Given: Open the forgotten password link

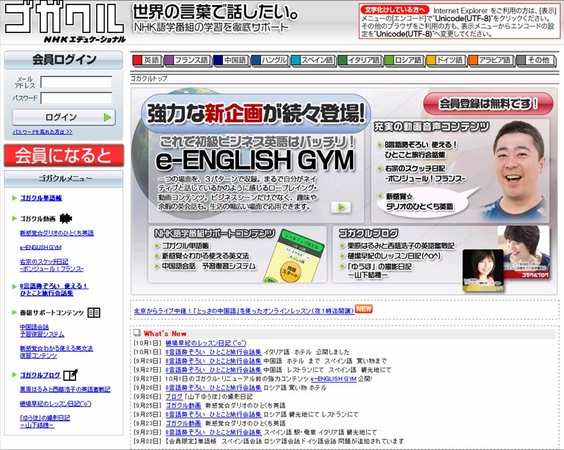Looking at the screenshot, I should [x=42, y=132].
